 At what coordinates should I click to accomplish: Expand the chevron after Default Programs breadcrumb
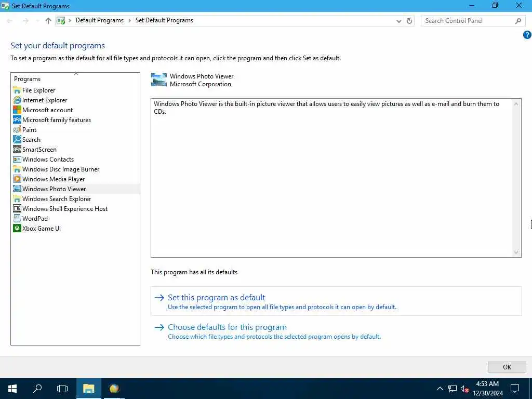click(x=129, y=21)
